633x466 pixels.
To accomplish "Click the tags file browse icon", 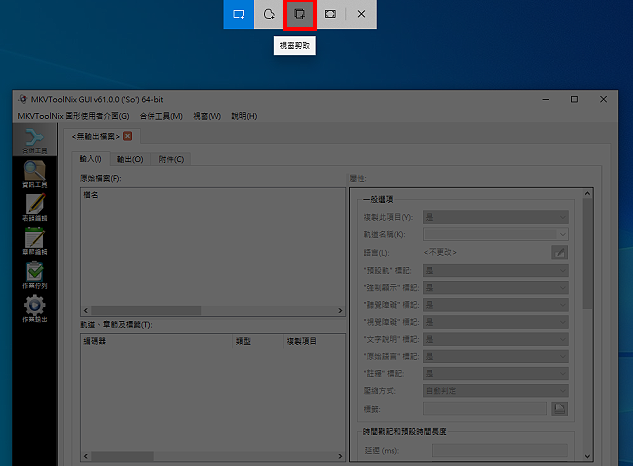I will [560, 409].
